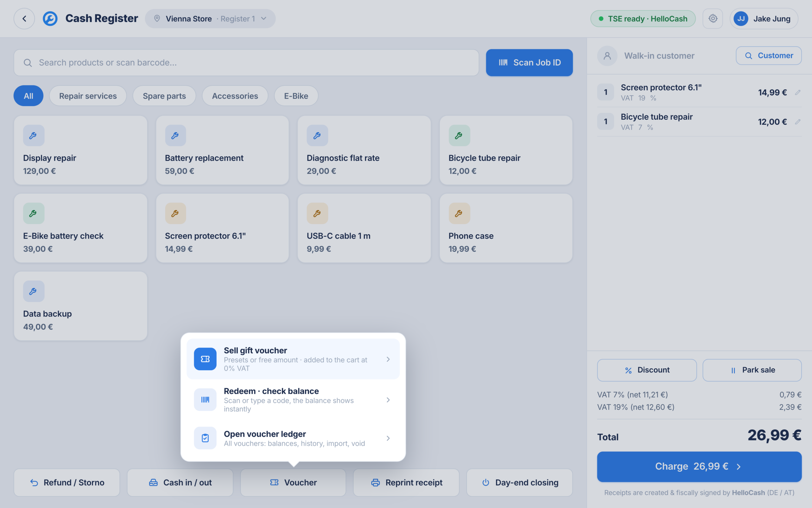Screen dimensions: 812x508
Task: Edit the Screen protector cart line pencil
Action: coord(798,92)
